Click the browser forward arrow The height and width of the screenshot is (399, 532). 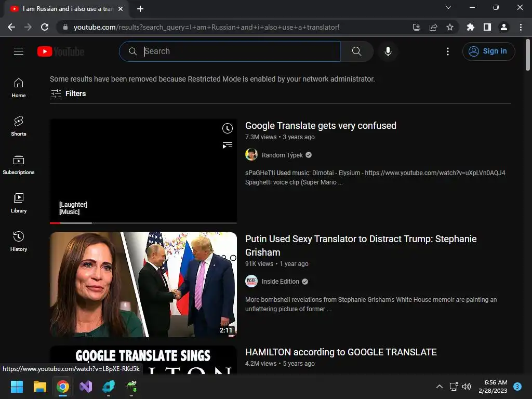(x=28, y=27)
